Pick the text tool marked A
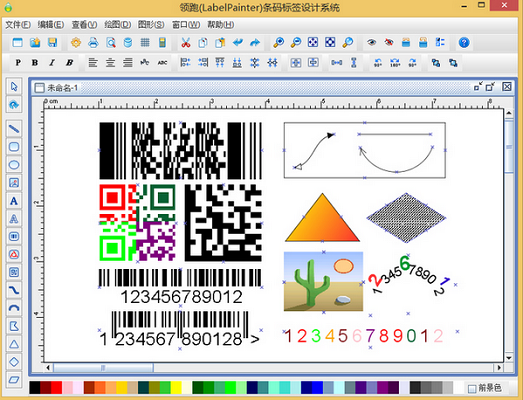The width and height of the screenshot is (523, 400). point(14,201)
